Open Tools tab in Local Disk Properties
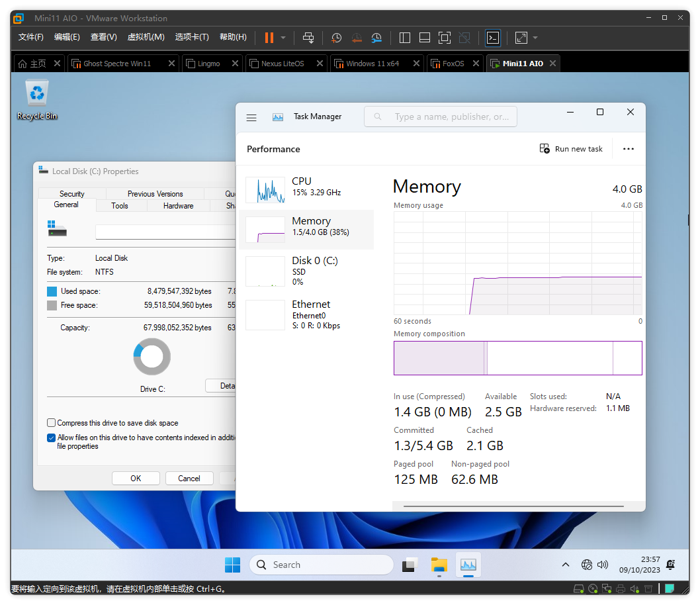This screenshot has width=700, height=605. (119, 206)
